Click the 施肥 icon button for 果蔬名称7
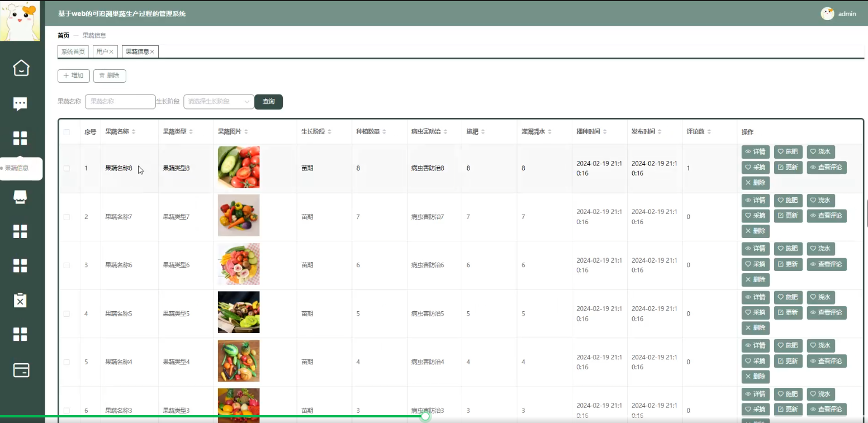Image resolution: width=868 pixels, height=423 pixels. tap(788, 200)
